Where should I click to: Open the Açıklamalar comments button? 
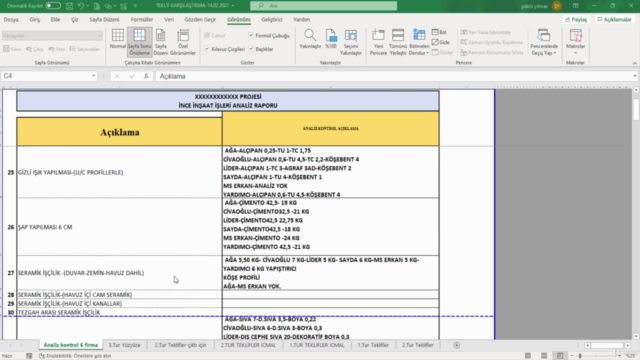click(x=614, y=20)
